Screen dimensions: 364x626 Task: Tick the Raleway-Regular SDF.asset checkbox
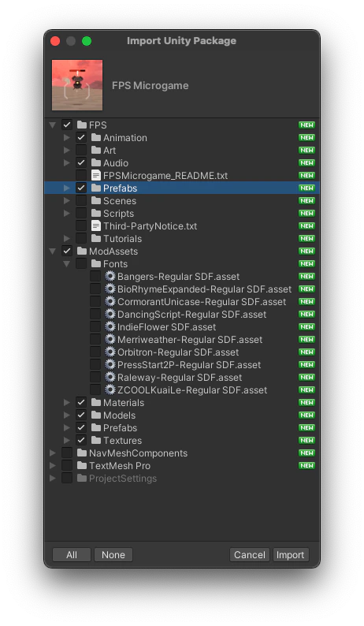(95, 378)
